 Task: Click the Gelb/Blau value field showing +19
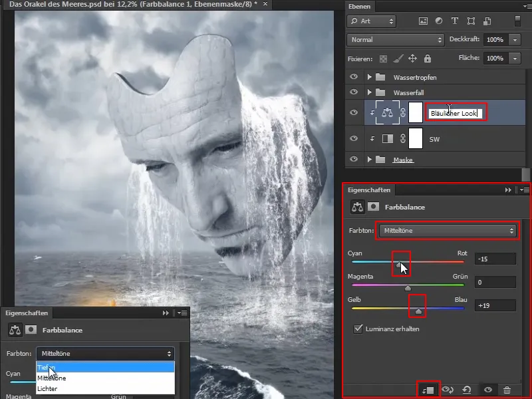495,305
